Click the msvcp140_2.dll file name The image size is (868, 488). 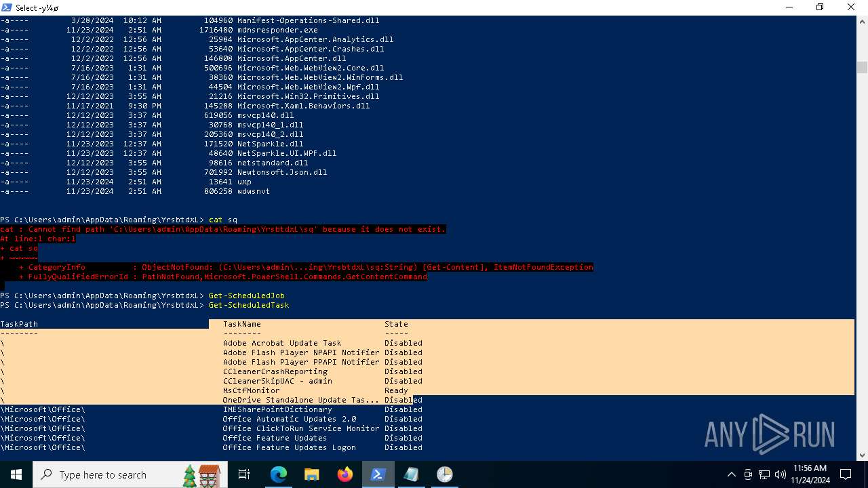pyautogui.click(x=270, y=134)
